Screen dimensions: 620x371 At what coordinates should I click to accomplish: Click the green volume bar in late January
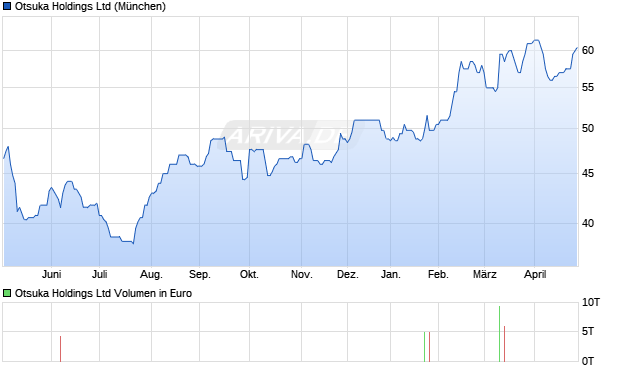click(x=424, y=346)
